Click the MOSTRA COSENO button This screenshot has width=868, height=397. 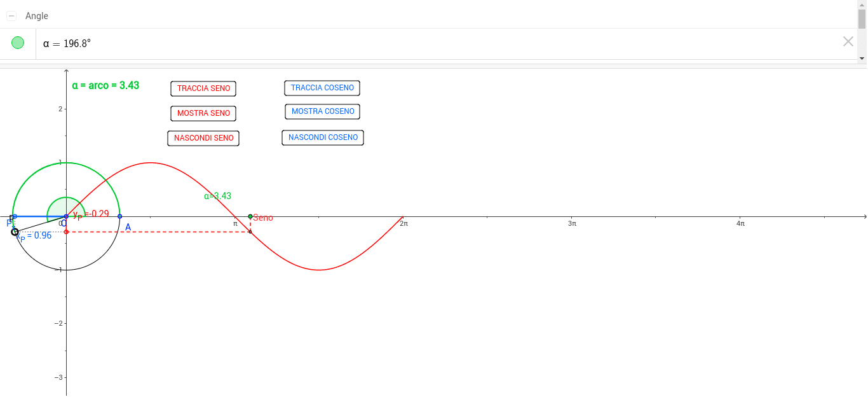click(x=323, y=111)
